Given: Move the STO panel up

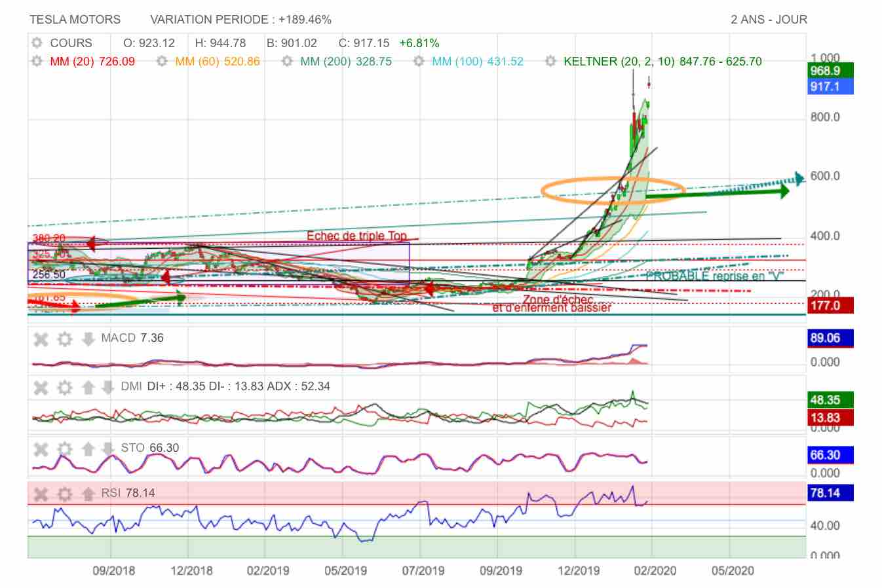Looking at the screenshot, I should pyautogui.click(x=88, y=449).
